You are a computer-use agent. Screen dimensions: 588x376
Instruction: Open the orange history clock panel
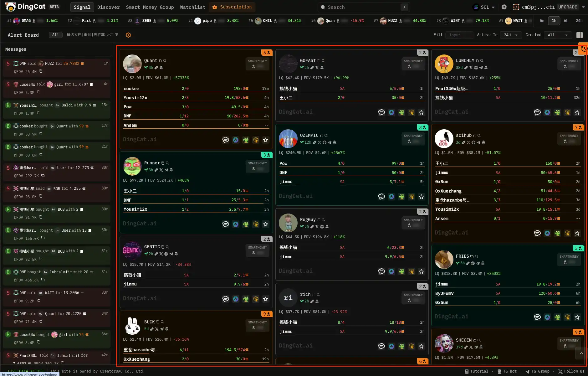[584, 49]
